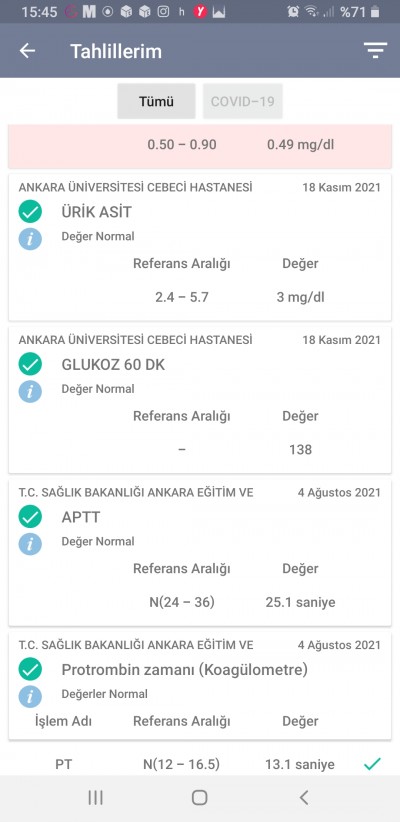Screen dimensions: 400x822
Task: Go back using the header arrow
Action: [x=27, y=51]
